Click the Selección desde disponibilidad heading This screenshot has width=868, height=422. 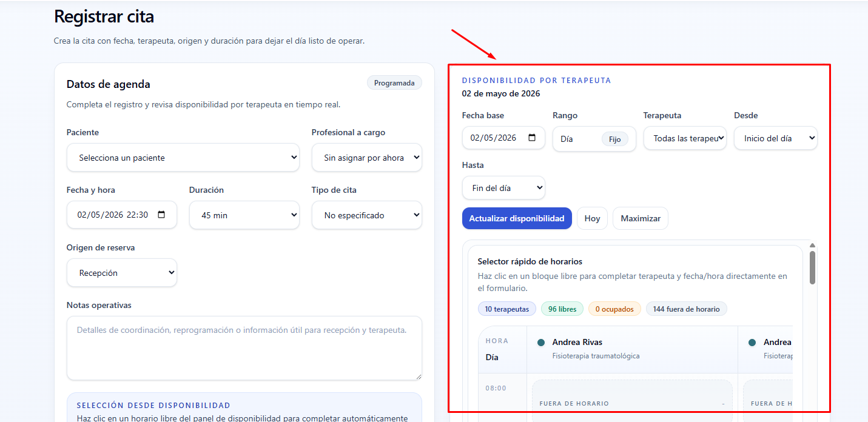(153, 405)
